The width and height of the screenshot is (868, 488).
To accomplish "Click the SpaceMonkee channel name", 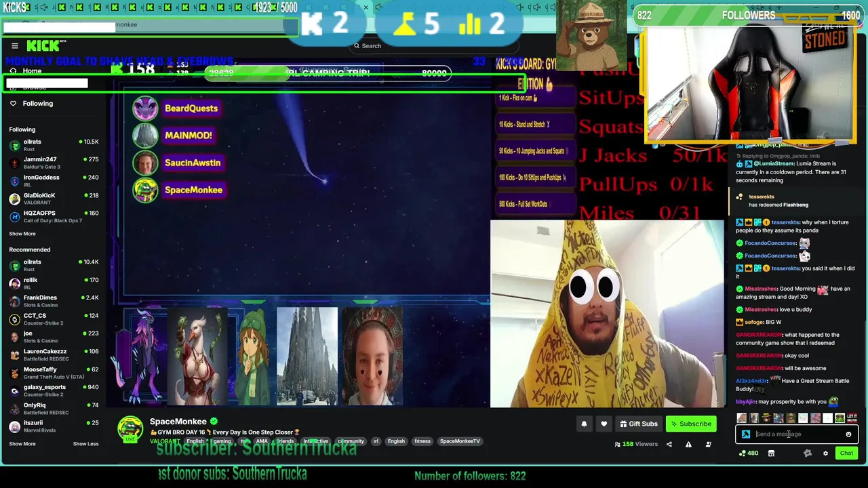I will click(178, 422).
